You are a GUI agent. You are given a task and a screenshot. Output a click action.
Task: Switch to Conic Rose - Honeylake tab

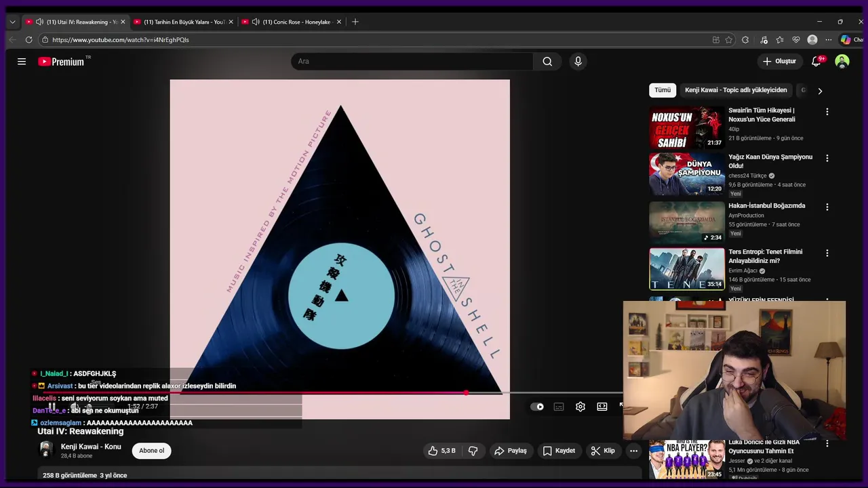tap(292, 22)
